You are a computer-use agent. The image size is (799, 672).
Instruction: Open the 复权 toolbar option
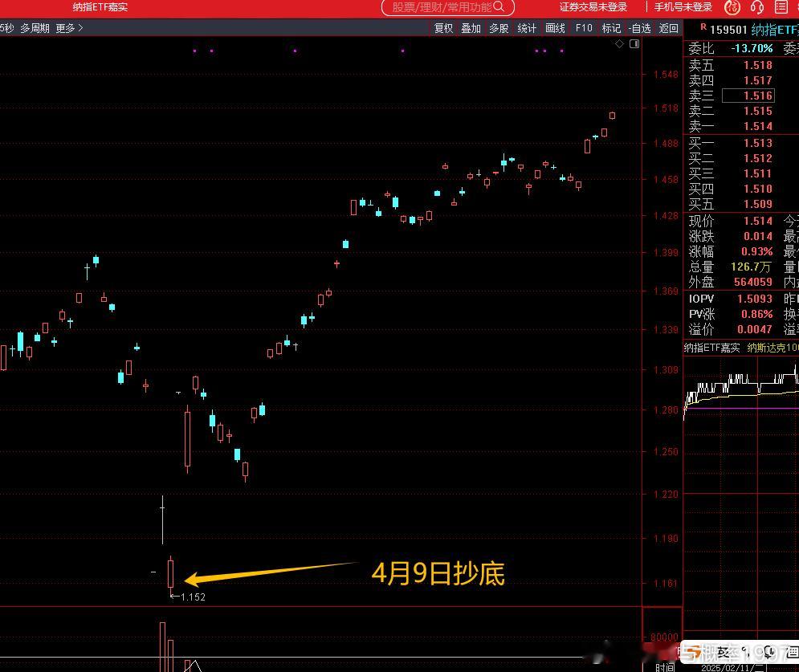[443, 28]
